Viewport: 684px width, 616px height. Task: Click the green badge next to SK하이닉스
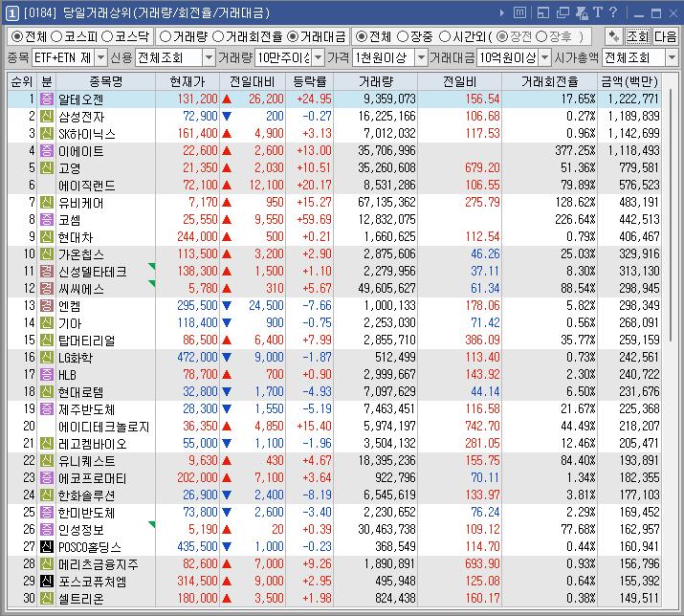point(47,134)
